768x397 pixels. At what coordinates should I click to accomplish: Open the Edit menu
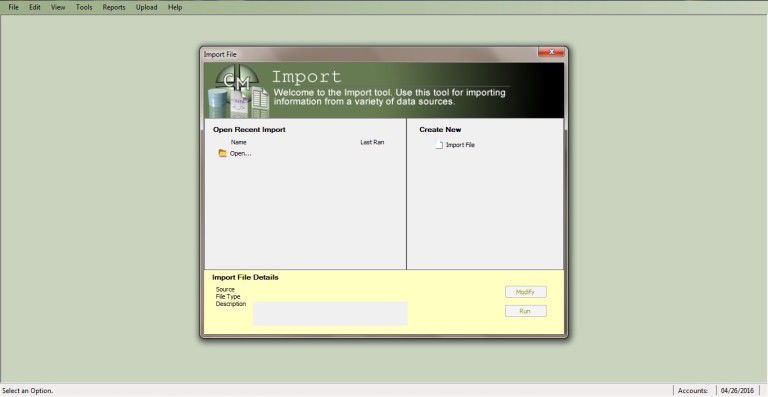pyautogui.click(x=35, y=7)
